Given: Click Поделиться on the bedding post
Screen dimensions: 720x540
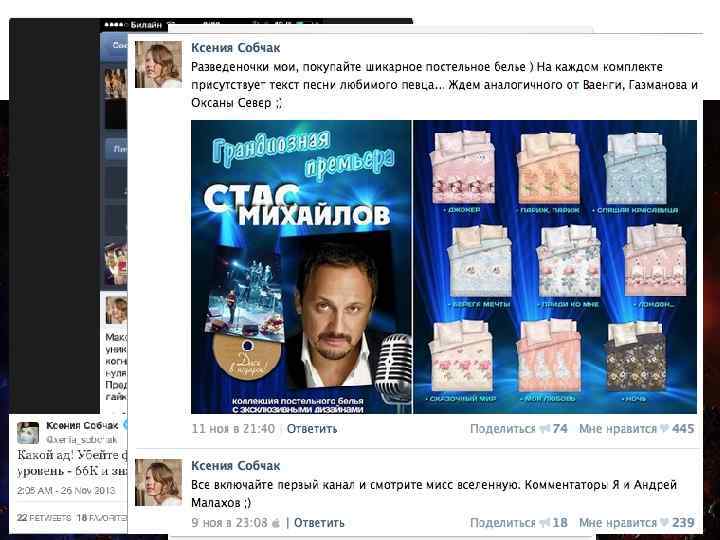Looking at the screenshot, I should pyautogui.click(x=503, y=429).
